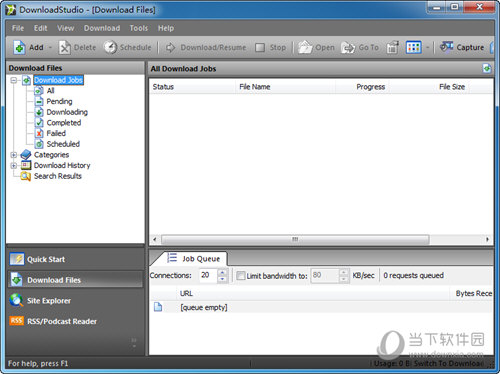This screenshot has width=500, height=374.
Task: Click the queue empty document icon
Action: point(158,307)
